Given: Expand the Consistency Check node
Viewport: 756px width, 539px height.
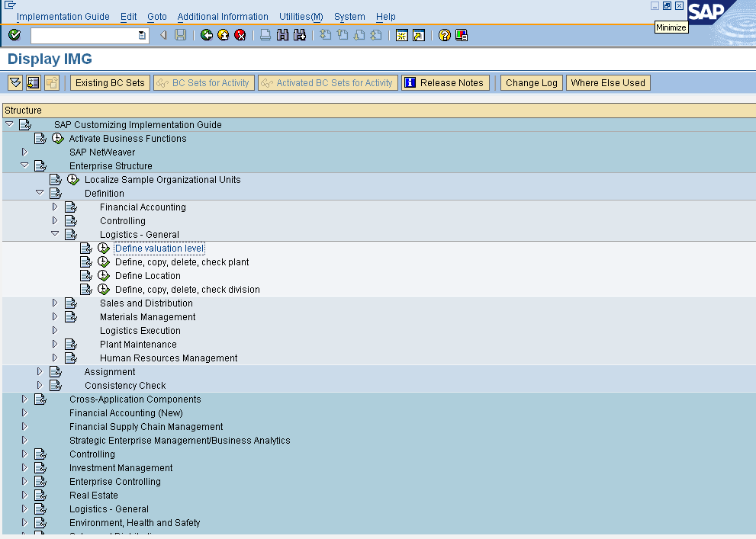Looking at the screenshot, I should point(40,385).
